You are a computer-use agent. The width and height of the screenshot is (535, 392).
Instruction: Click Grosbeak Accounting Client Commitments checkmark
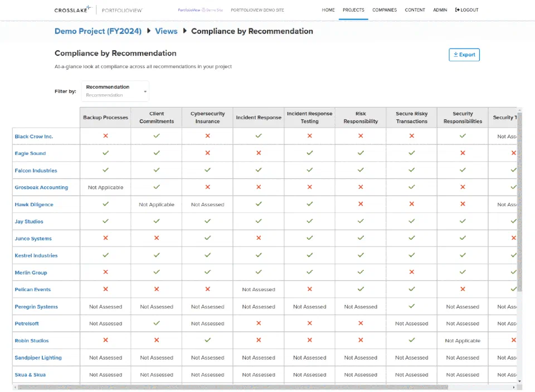[157, 187]
